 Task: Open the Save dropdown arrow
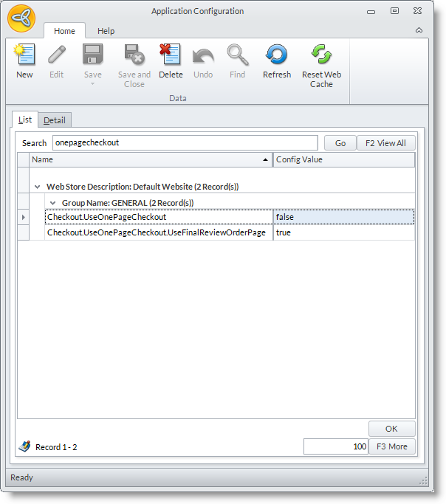[x=92, y=84]
